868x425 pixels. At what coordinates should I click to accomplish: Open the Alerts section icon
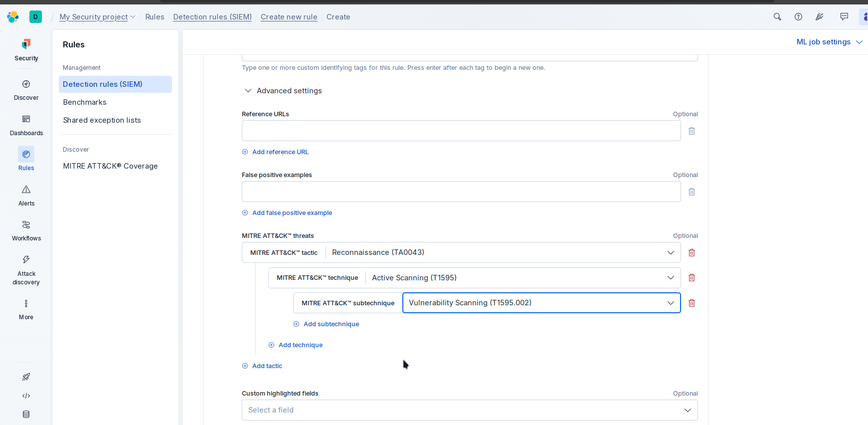pyautogui.click(x=26, y=190)
